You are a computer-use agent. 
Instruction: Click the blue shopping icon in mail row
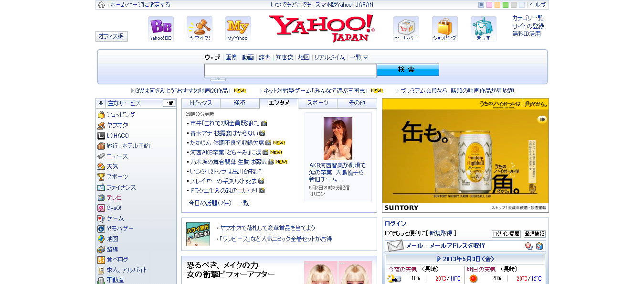[539, 246]
